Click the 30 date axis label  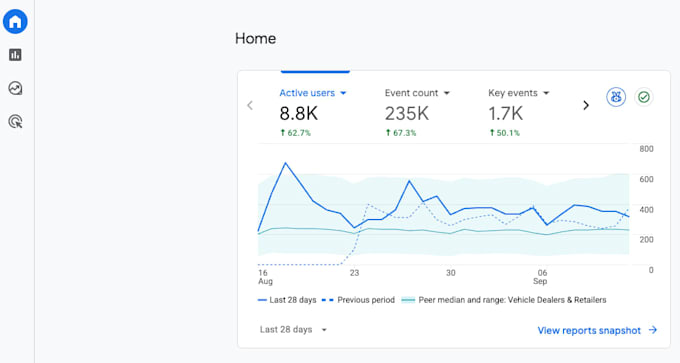pyautogui.click(x=451, y=273)
